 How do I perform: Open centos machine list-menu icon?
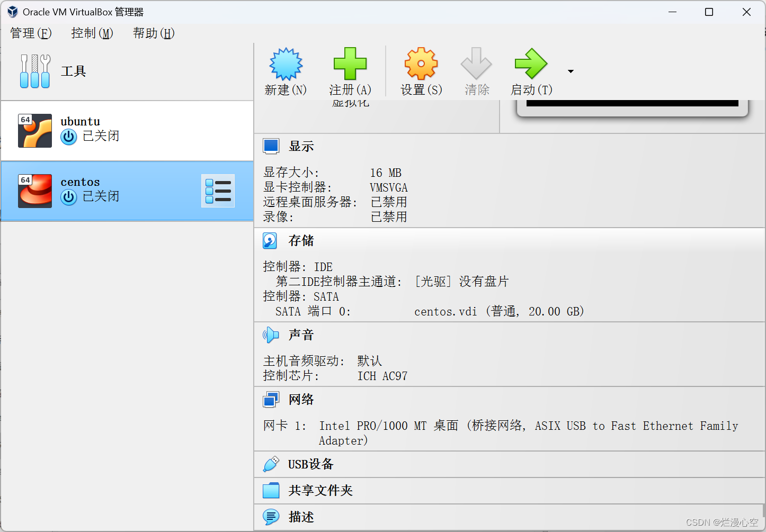pos(218,191)
